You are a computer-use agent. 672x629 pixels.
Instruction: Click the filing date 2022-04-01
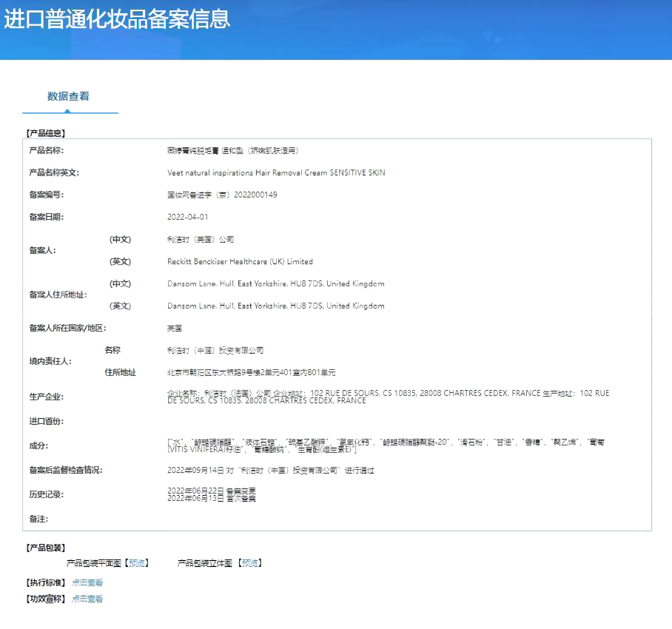tap(188, 217)
